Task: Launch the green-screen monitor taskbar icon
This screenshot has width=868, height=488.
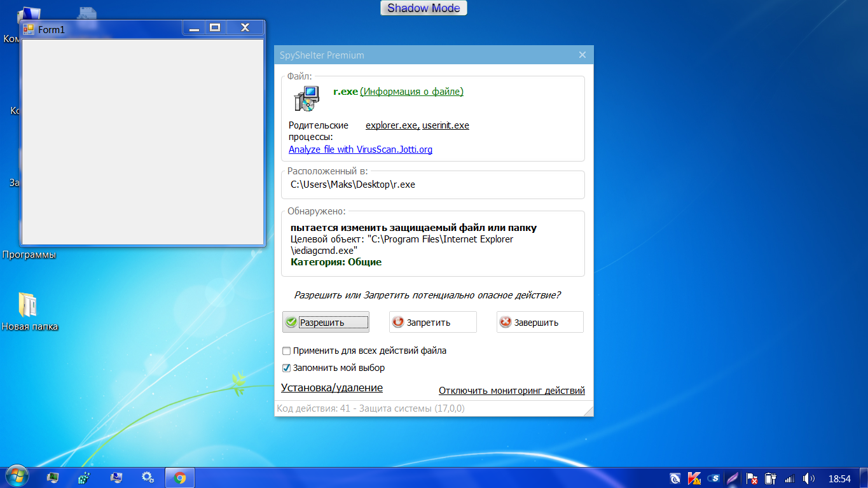Action: pos(53,477)
